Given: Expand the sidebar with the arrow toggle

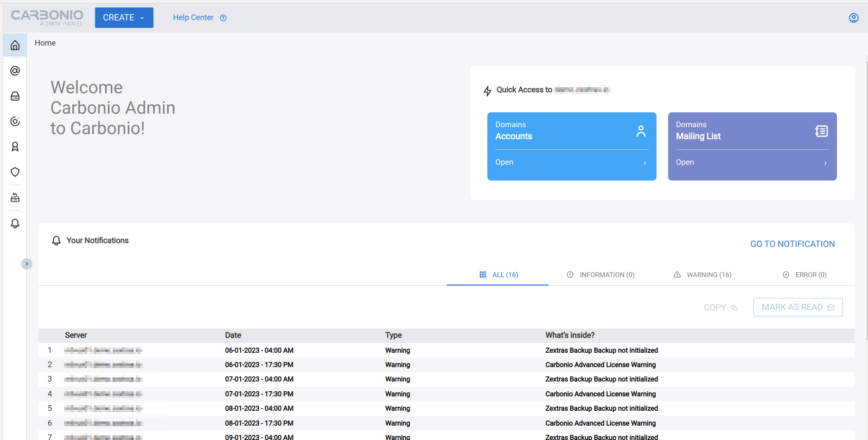Looking at the screenshot, I should pyautogui.click(x=26, y=264).
